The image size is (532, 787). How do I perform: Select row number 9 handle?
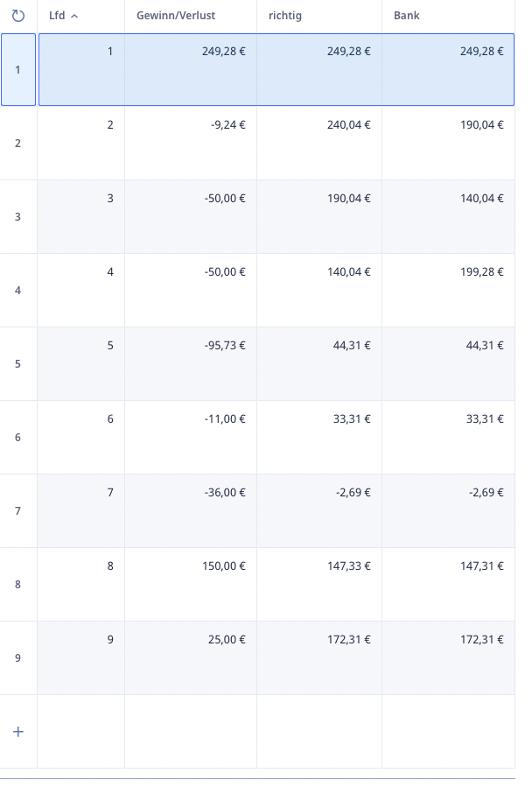click(18, 658)
